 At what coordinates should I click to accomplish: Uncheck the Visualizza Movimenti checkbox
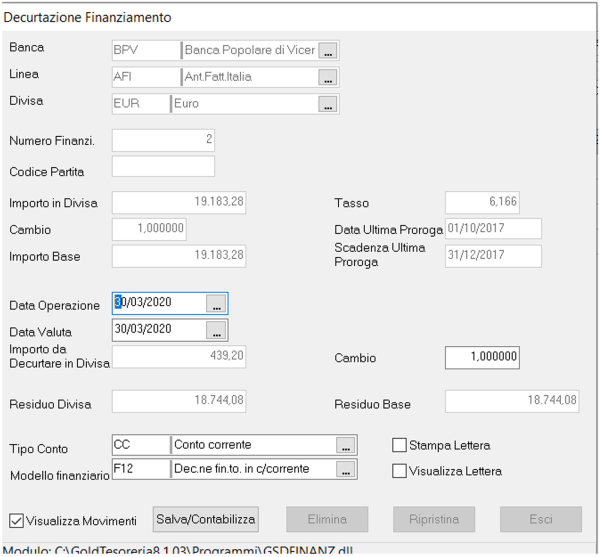pos(16,520)
